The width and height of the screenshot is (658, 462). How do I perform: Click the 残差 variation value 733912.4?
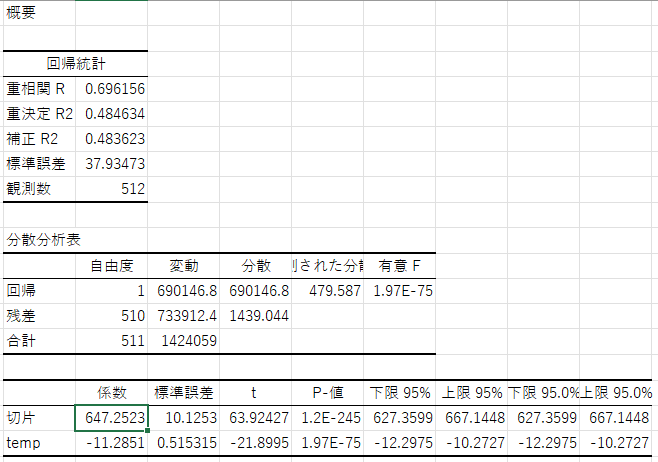186,316
